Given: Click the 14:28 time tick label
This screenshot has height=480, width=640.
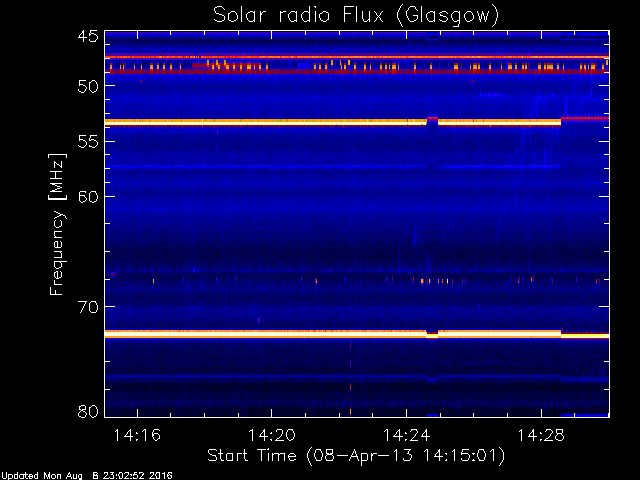Looking at the screenshot, I should 541,435.
